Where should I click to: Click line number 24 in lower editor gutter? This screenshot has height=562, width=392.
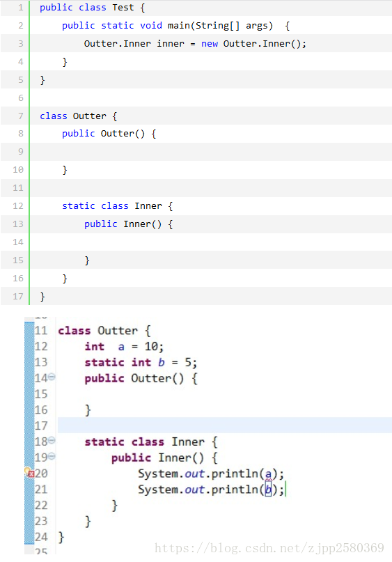coord(41,536)
